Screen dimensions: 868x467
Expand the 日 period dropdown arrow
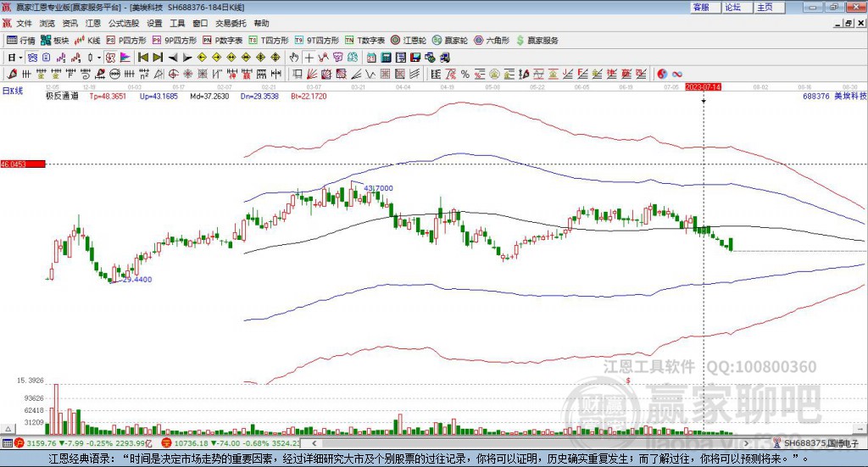20,58
